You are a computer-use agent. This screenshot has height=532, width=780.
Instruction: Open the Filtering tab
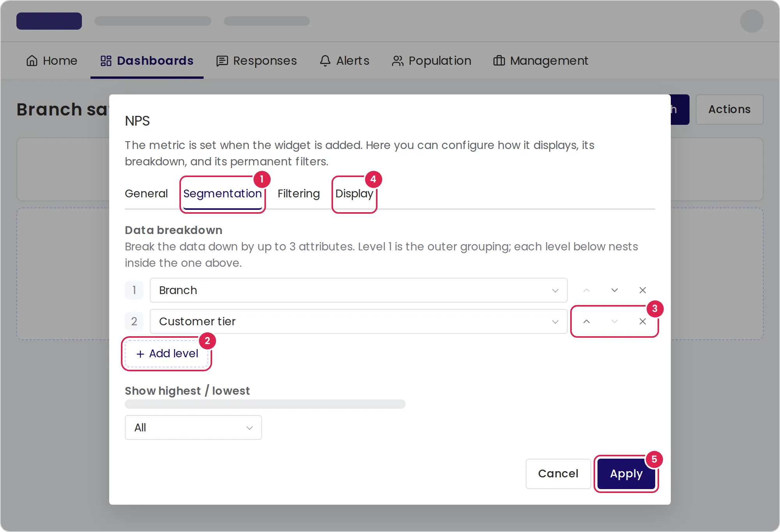tap(299, 193)
